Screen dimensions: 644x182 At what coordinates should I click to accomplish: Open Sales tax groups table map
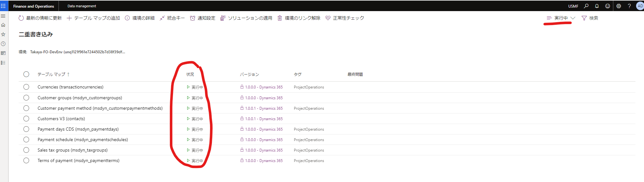73,150
